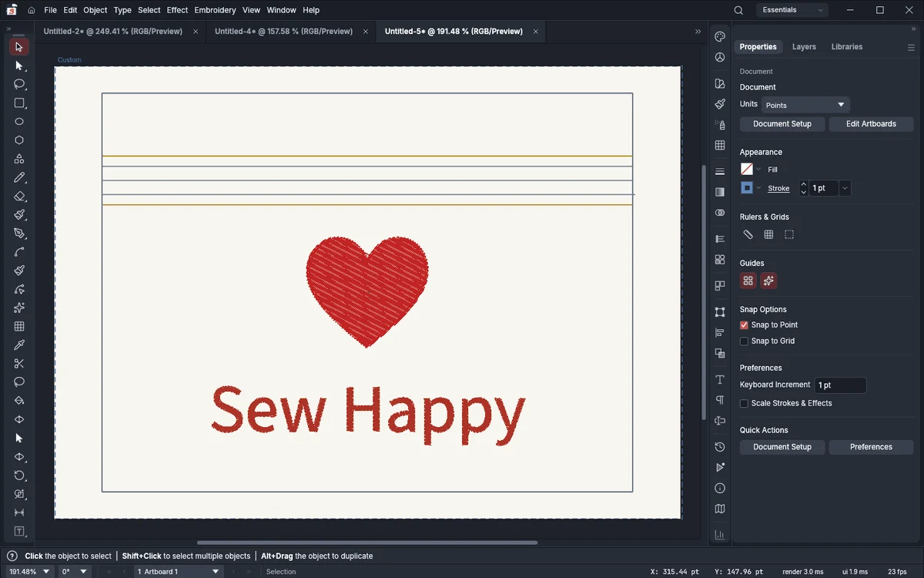The height and width of the screenshot is (578, 924).
Task: Enable Snap to Grid checkbox
Action: point(744,341)
